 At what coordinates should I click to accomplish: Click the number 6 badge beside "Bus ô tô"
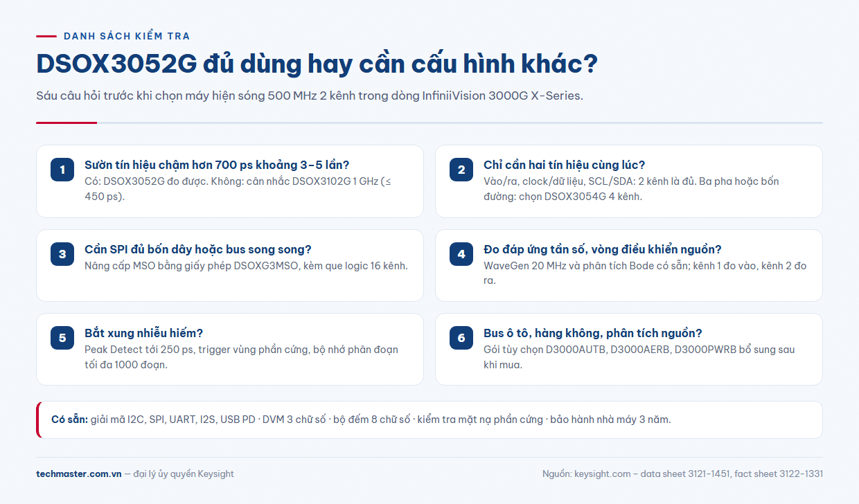[x=461, y=338]
